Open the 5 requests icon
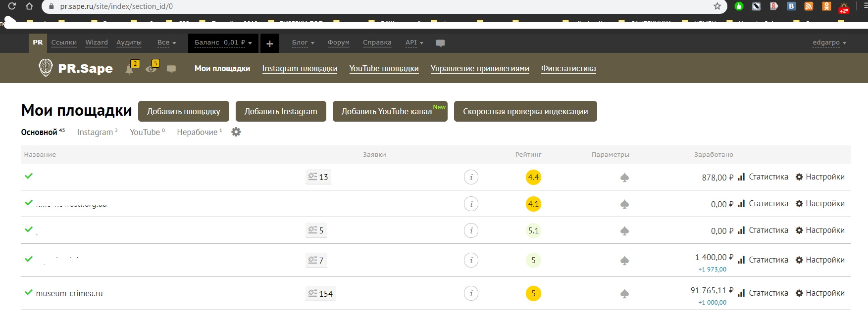Image resolution: width=868 pixels, height=315 pixels. [x=316, y=230]
